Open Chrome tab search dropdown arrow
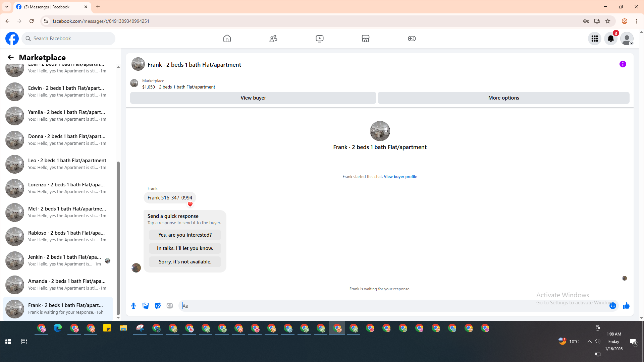The height and width of the screenshot is (362, 644). [x=7, y=7]
